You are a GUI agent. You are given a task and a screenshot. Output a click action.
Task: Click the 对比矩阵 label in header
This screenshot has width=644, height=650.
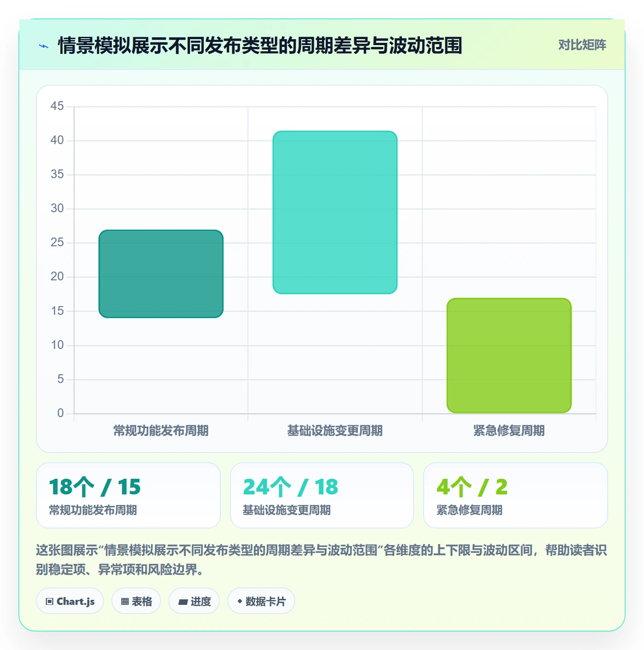point(582,45)
